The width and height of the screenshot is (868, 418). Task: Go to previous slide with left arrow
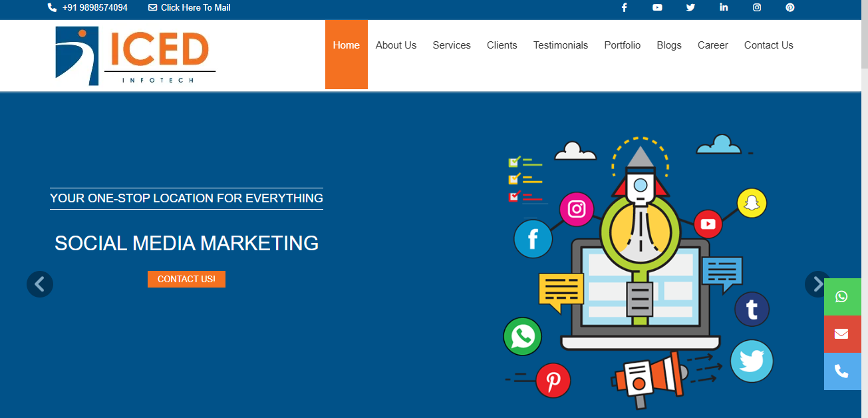click(x=40, y=284)
